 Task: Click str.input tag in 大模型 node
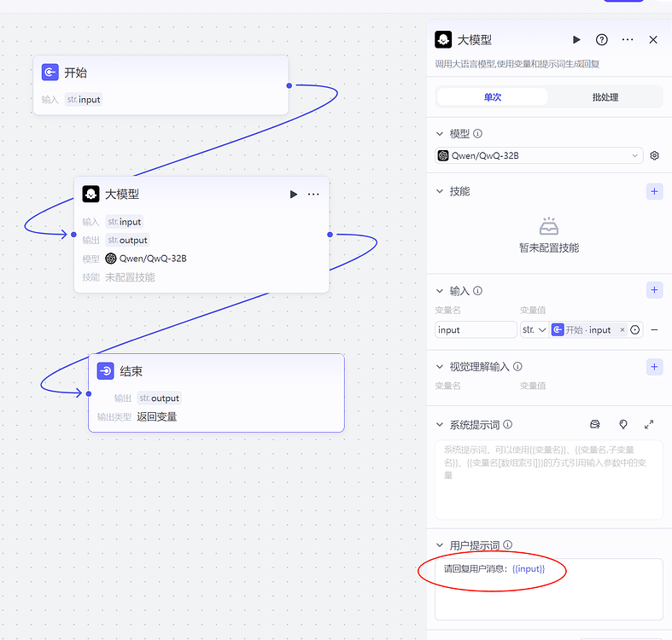pos(125,222)
